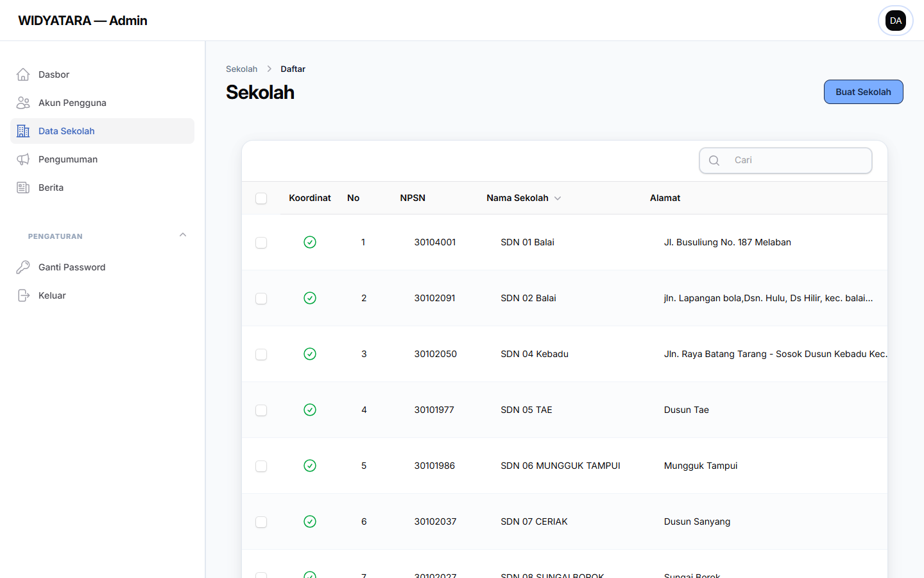Open Dasbor from the sidebar
Image resolution: width=924 pixels, height=578 pixels.
click(x=102, y=74)
